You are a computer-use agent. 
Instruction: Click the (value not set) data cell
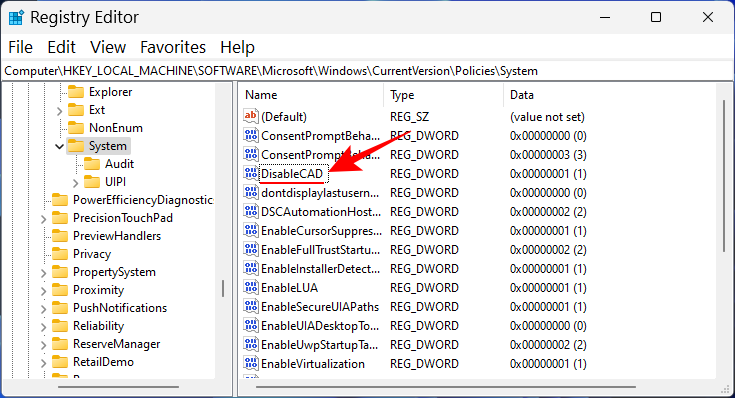pyautogui.click(x=547, y=117)
